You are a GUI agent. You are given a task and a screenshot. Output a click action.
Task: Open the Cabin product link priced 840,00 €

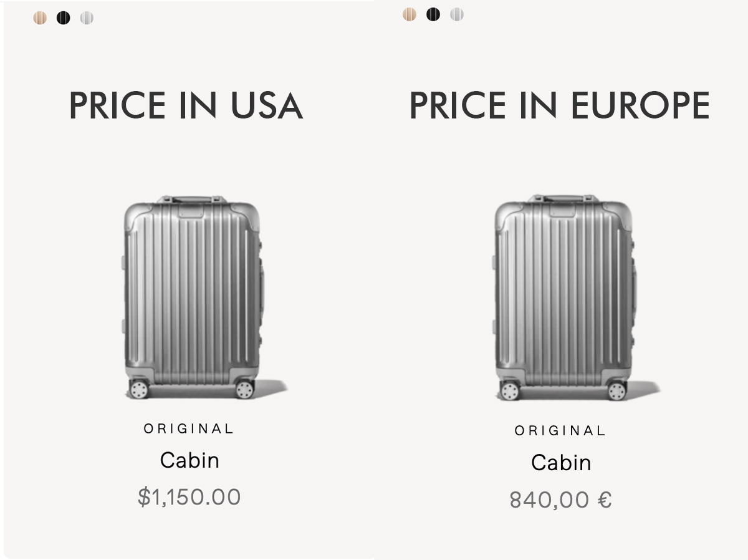(x=561, y=463)
